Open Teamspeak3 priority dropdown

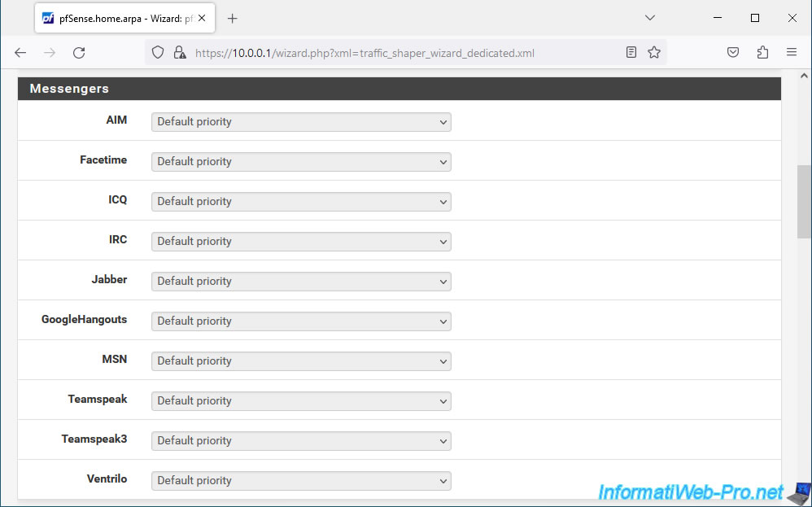point(301,441)
